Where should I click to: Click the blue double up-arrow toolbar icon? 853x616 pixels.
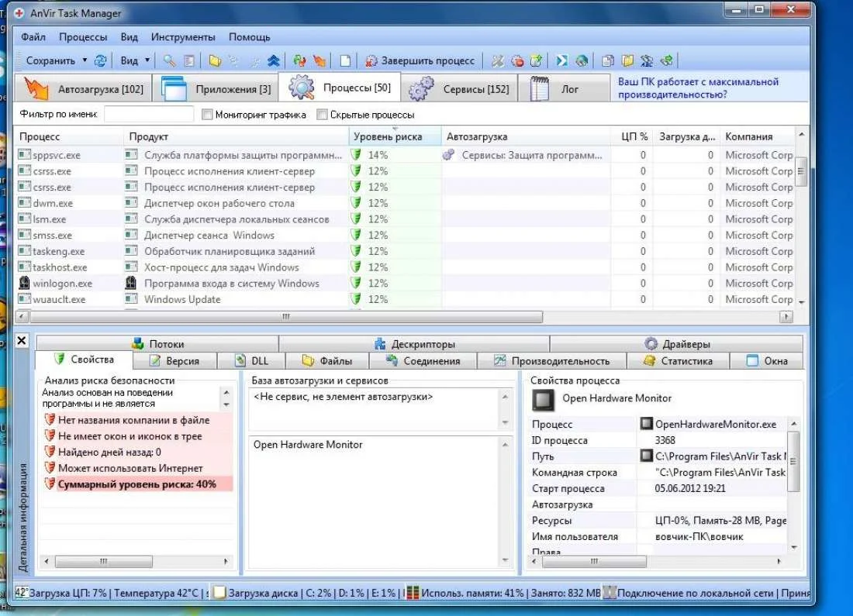click(273, 60)
